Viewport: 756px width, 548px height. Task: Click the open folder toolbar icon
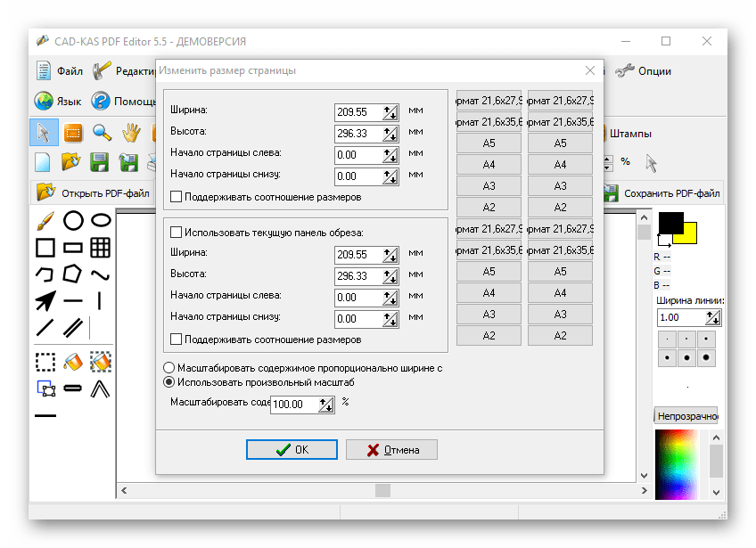71,162
